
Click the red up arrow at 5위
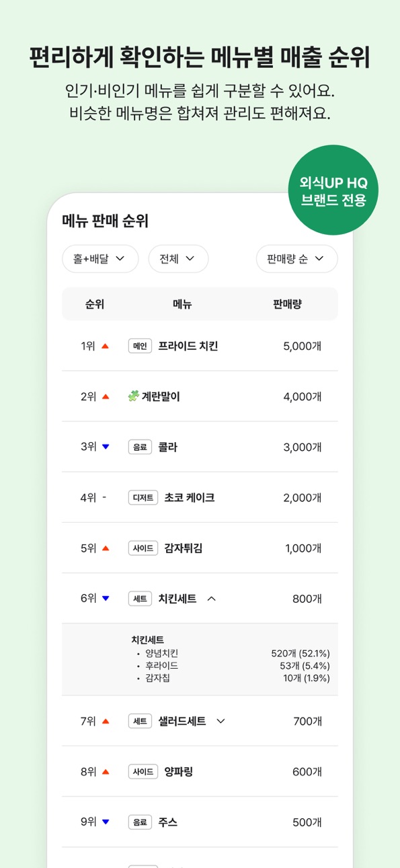coord(105,548)
